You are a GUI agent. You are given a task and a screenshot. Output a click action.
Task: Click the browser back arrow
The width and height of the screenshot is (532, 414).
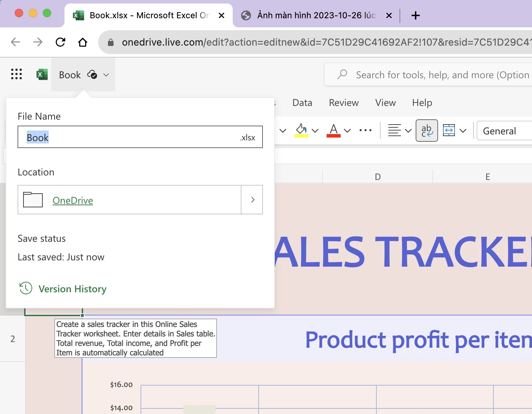tap(15, 42)
